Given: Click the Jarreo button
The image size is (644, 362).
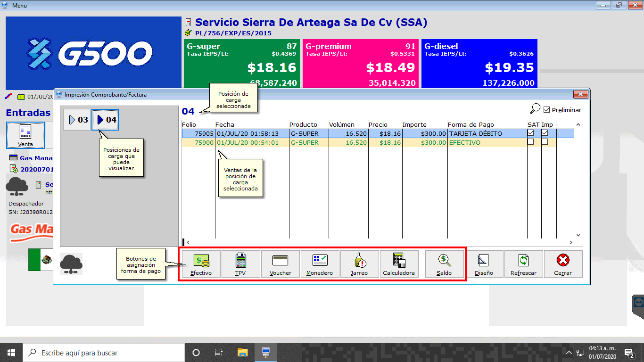Looking at the screenshot, I should click(x=359, y=264).
